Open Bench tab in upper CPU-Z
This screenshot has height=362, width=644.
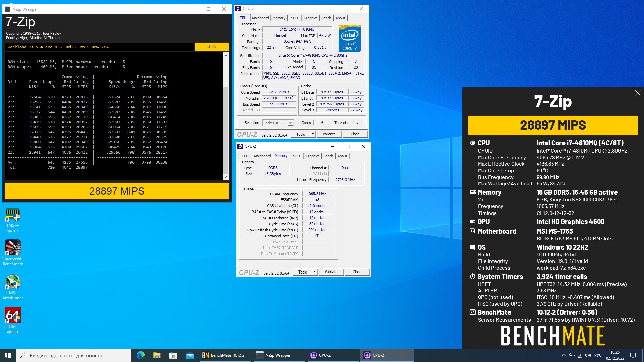click(x=326, y=18)
